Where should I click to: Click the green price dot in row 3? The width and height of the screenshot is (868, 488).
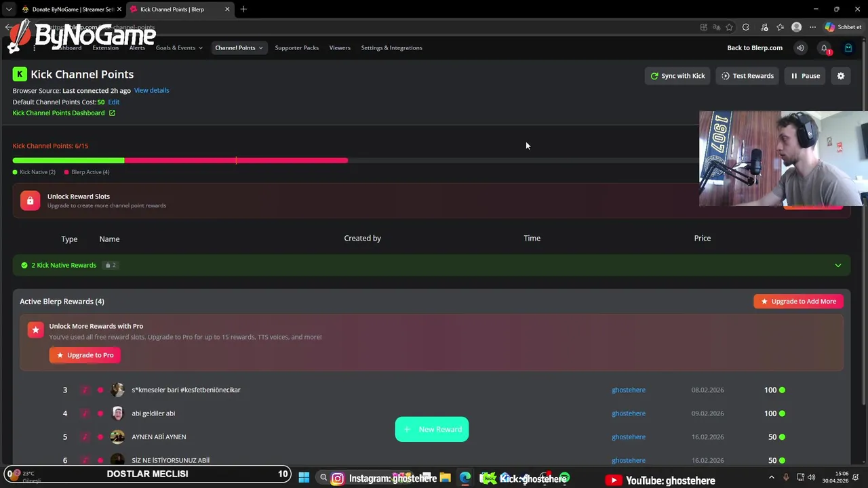(782, 390)
